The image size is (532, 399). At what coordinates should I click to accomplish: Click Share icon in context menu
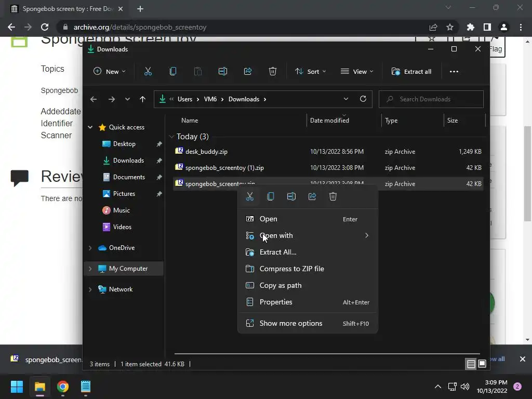coord(312,196)
